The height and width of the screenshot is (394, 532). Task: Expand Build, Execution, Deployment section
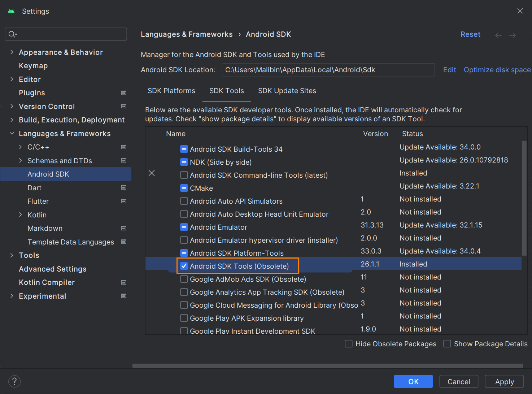pyautogui.click(x=12, y=120)
